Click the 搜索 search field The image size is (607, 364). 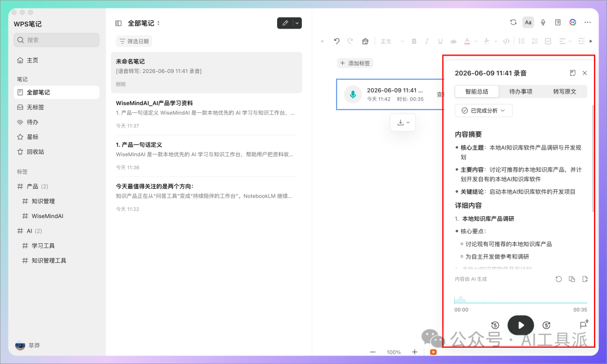tap(57, 40)
